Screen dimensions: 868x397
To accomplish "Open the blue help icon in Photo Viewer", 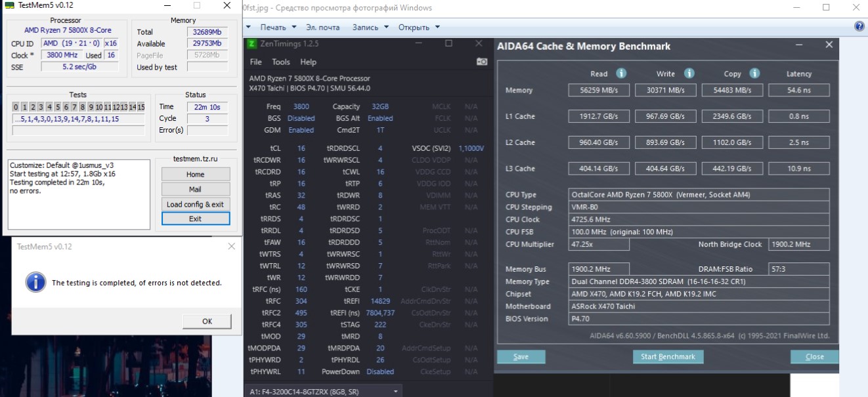I will click(x=859, y=27).
